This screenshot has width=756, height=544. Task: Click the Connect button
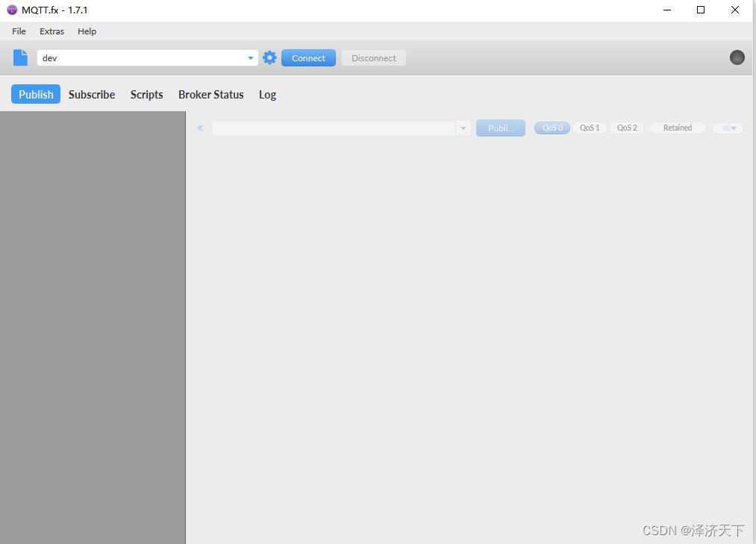[x=308, y=58]
